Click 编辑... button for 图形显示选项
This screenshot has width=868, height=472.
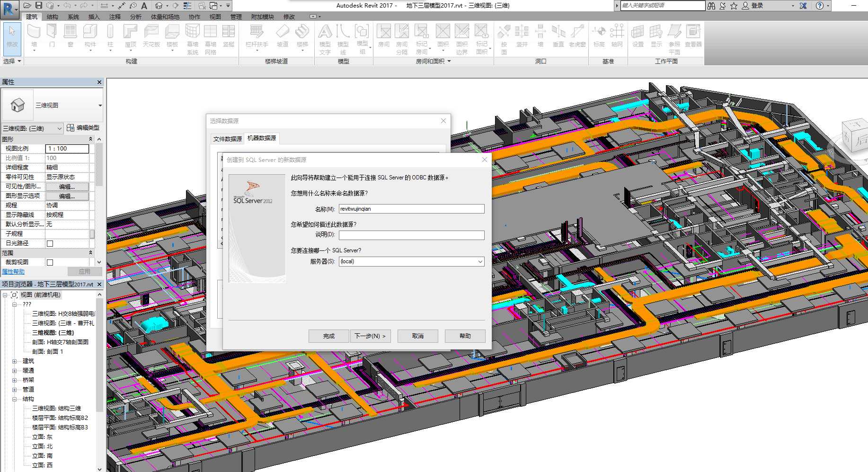click(x=67, y=196)
